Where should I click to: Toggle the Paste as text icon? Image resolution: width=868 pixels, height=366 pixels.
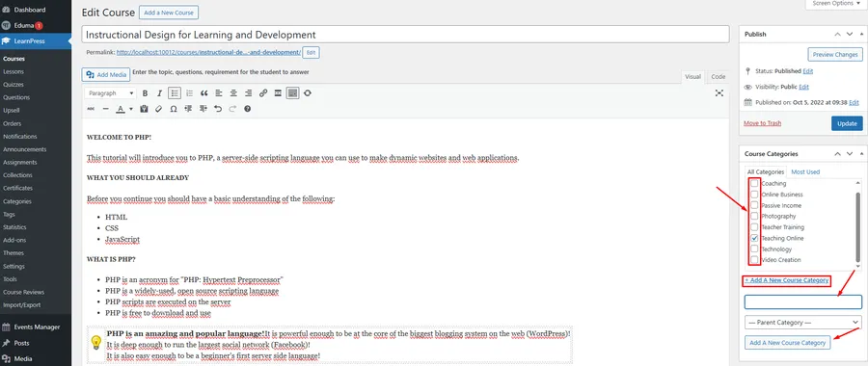pos(145,109)
